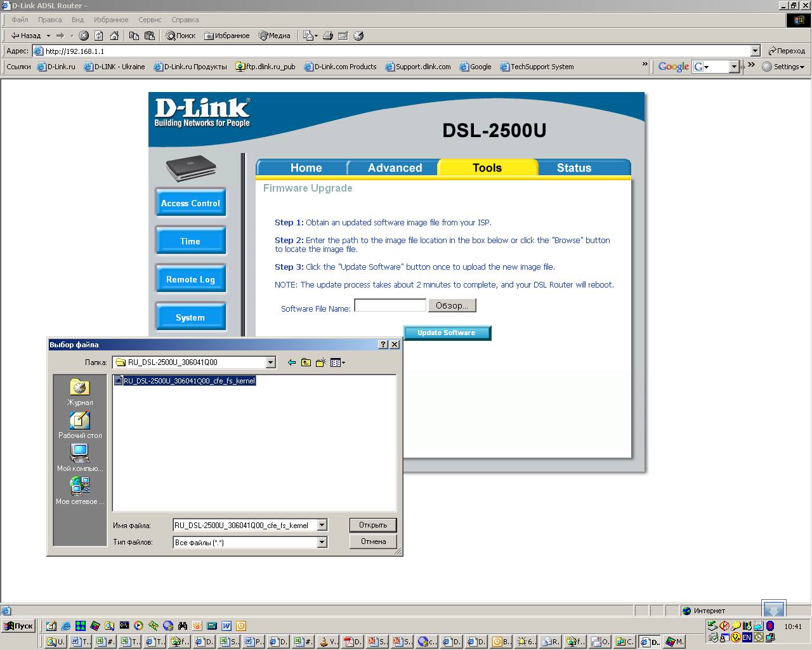Image resolution: width=812 pixels, height=650 pixels.
Task: Go up one folder level in dialog
Action: (x=306, y=362)
